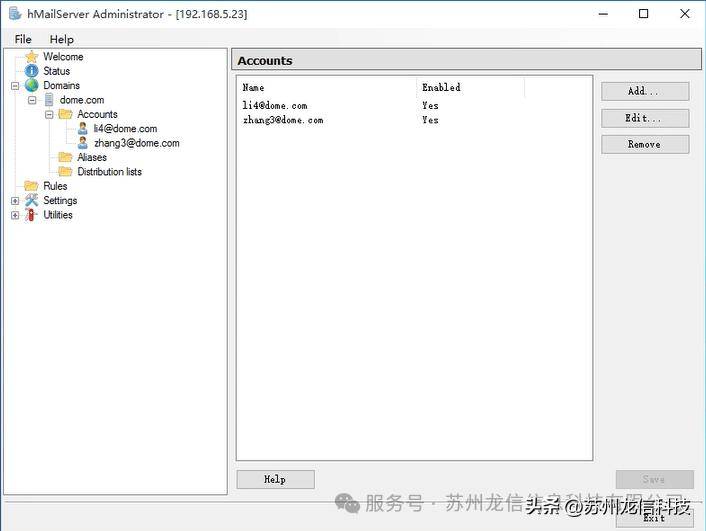
Task: Select Welcome in the tree
Action: tap(63, 57)
